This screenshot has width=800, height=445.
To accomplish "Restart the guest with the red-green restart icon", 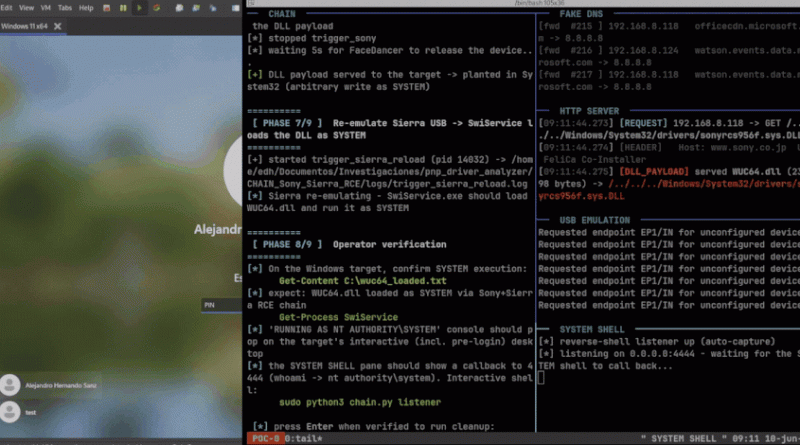I will pyautogui.click(x=156, y=8).
